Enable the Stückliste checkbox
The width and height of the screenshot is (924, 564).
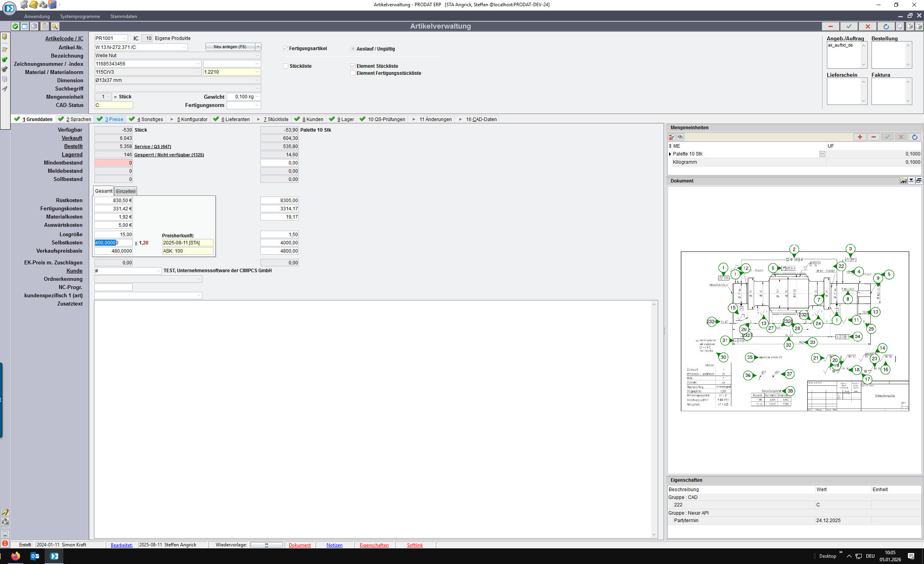tap(285, 66)
